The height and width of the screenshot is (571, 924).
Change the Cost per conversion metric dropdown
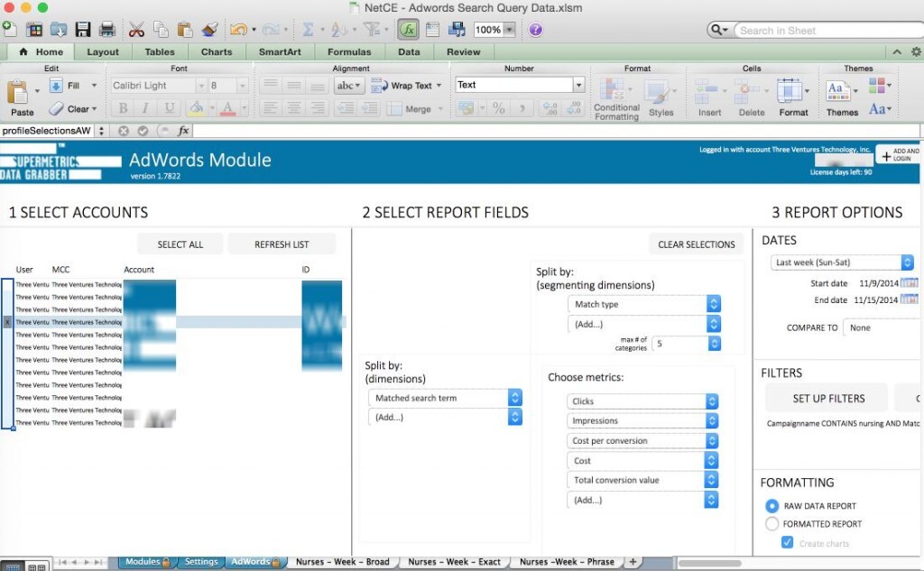(x=642, y=441)
